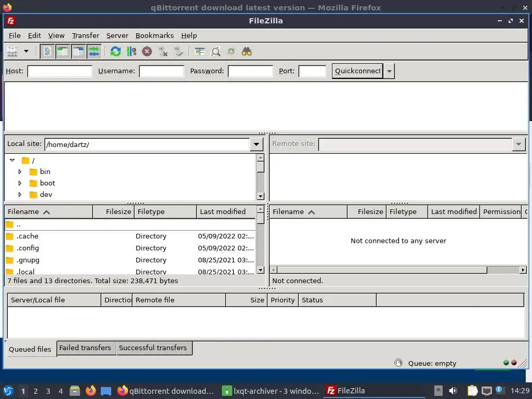Viewport: 532px width, 399px height.
Task: Select the .cache directory row
Action: pyautogui.click(x=130, y=236)
